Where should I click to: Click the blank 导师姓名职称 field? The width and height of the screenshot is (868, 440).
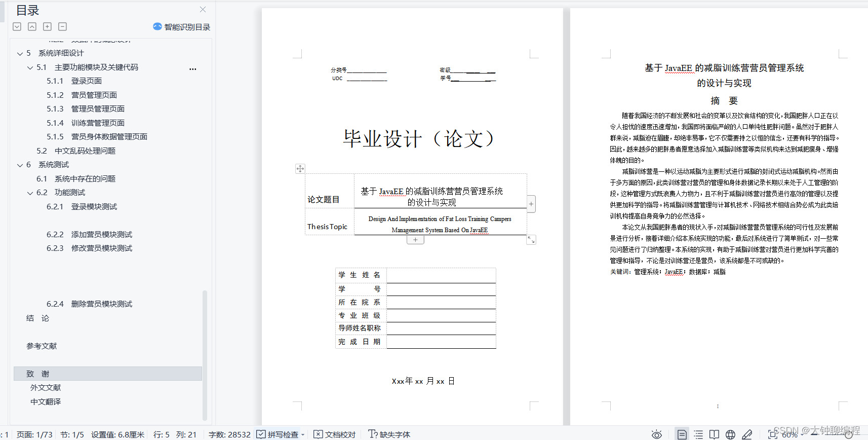[x=441, y=328]
